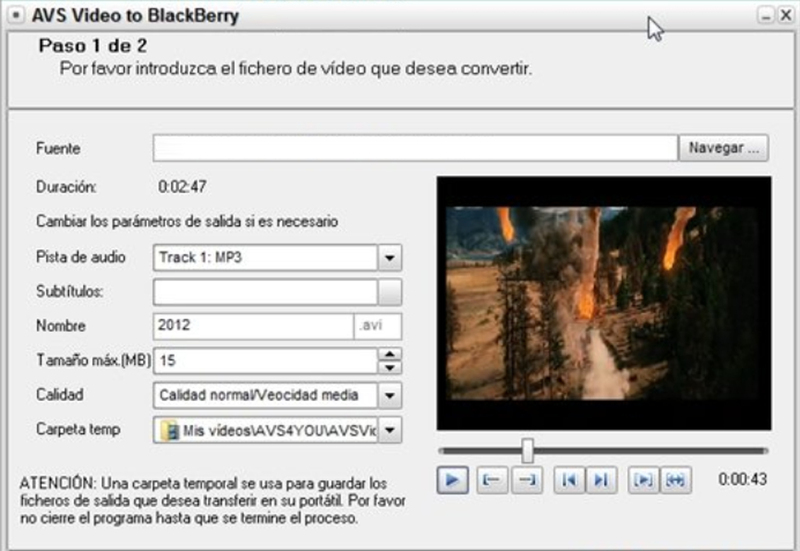Click the Paso 1 de 2 heading

point(93,46)
